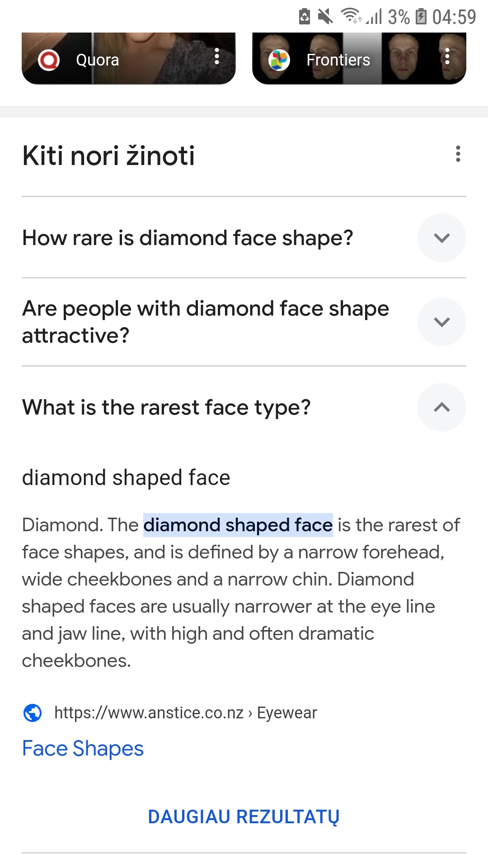Open the anstice.co.nz Eyewear breadcrumb
This screenshot has height=868, width=488.
[185, 712]
